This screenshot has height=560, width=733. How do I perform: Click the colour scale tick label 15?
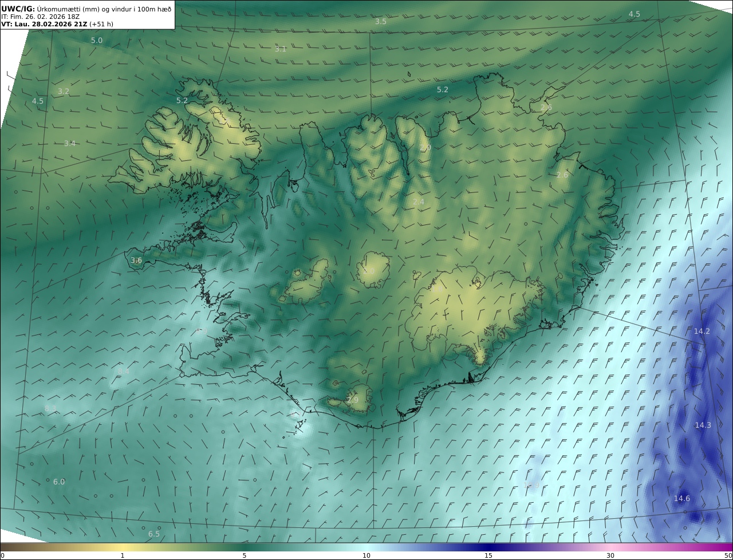488,555
